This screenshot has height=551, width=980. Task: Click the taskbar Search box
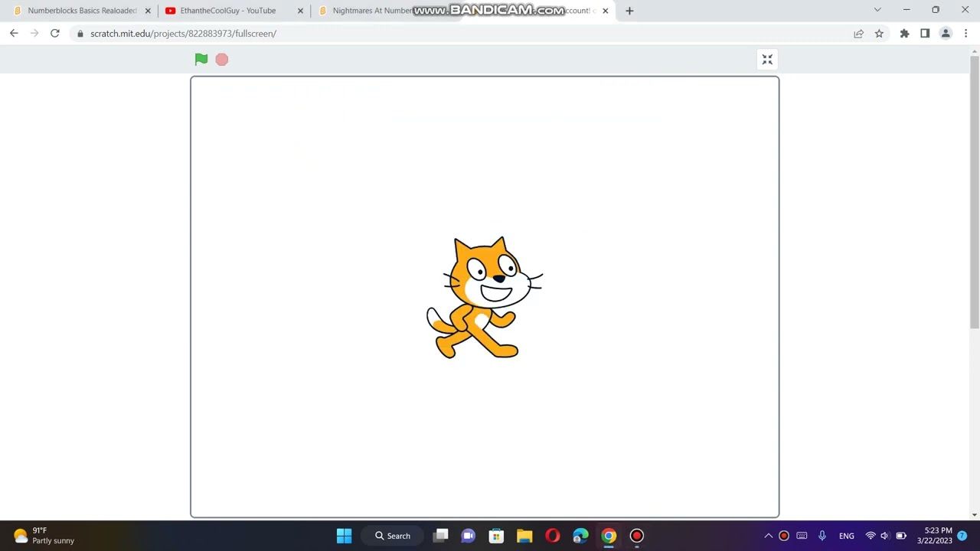point(392,536)
